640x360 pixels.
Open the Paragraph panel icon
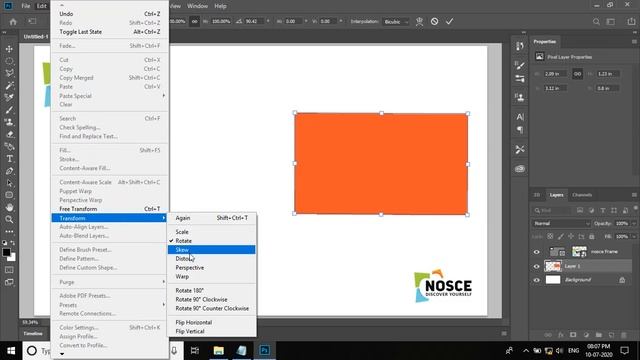click(520, 130)
